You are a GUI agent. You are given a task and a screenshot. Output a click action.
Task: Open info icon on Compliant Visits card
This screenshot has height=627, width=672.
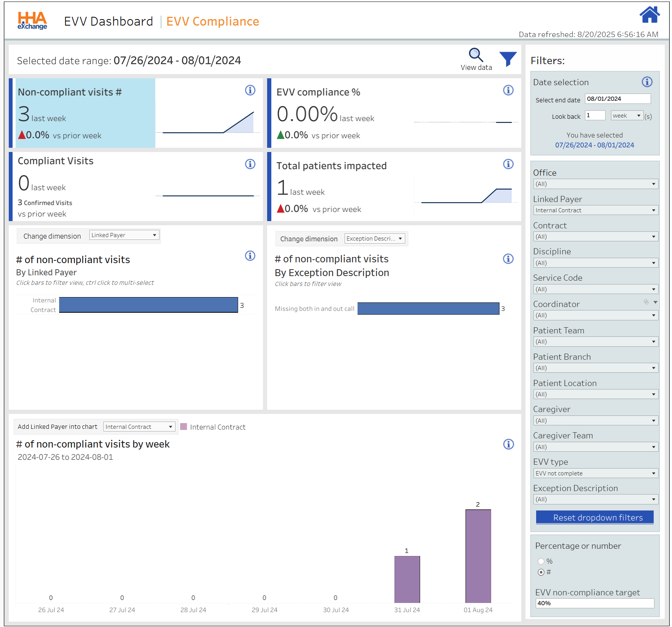(250, 164)
